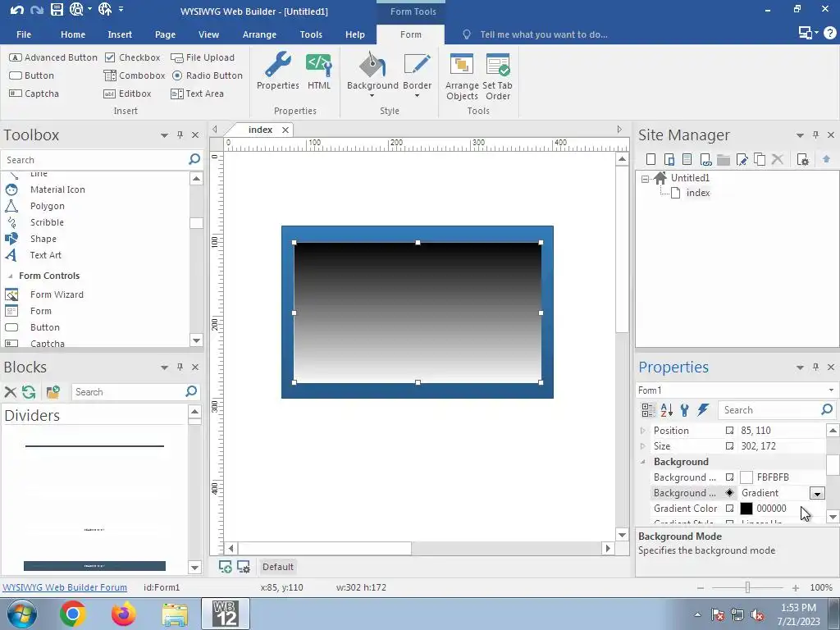
Task: Click Site Manager new page icon
Action: point(651,159)
